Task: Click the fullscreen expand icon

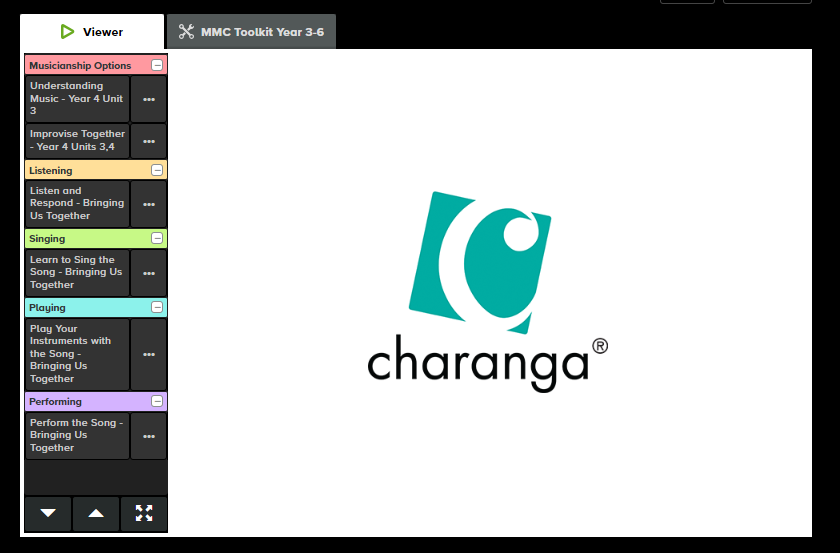Action: click(144, 513)
